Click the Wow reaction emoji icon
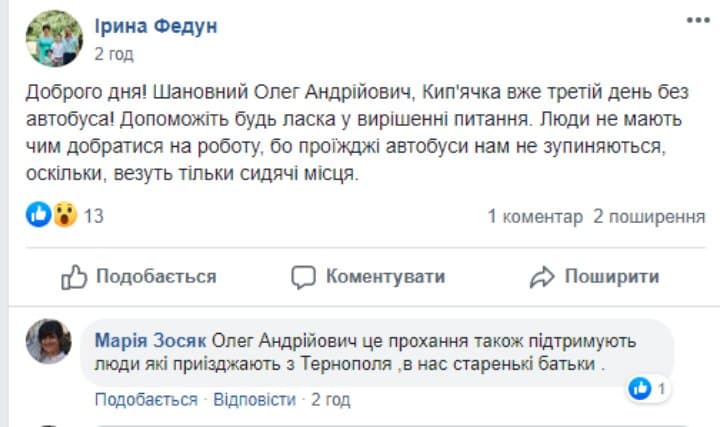Screen dimensions: 720x427 pos(64,215)
